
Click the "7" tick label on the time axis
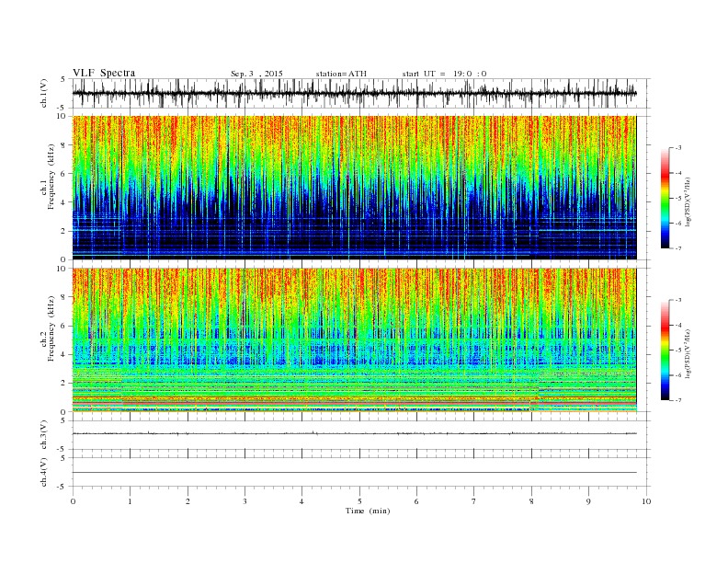tap(474, 501)
